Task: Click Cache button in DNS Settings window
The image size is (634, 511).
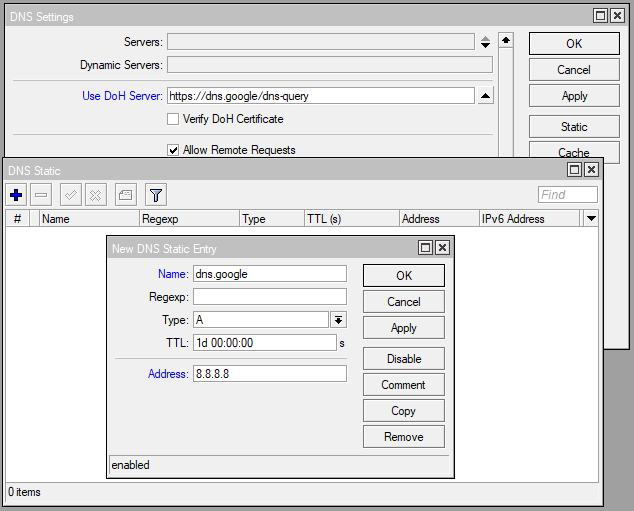Action: 574,150
